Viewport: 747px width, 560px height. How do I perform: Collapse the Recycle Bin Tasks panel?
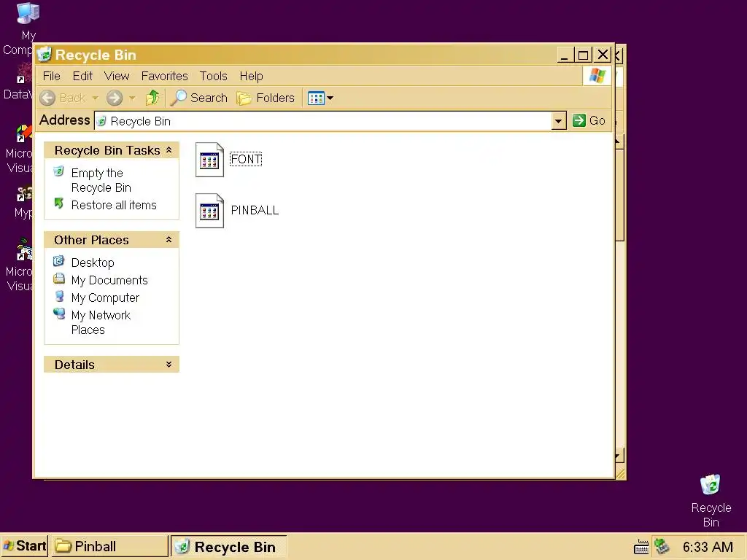(x=169, y=150)
